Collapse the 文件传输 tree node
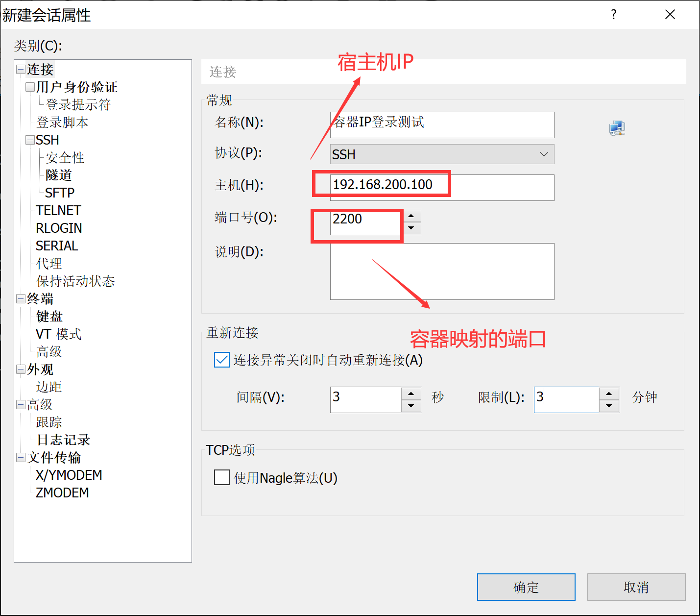 click(x=21, y=457)
